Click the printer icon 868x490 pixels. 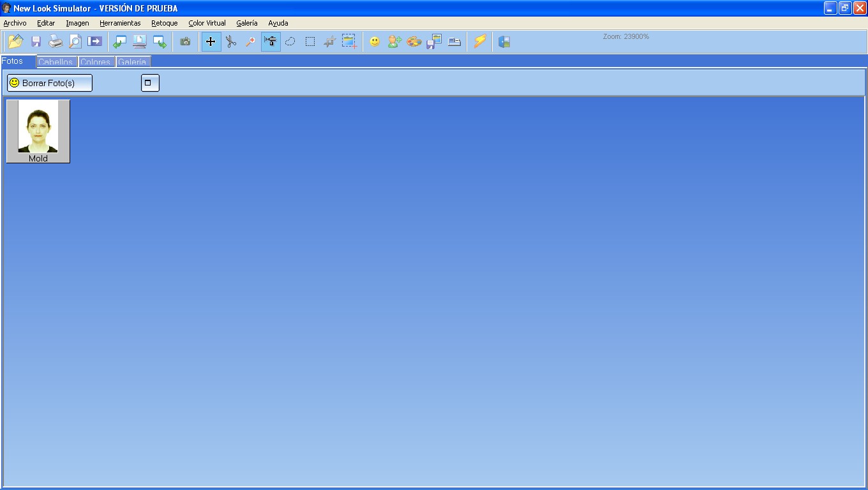point(56,41)
